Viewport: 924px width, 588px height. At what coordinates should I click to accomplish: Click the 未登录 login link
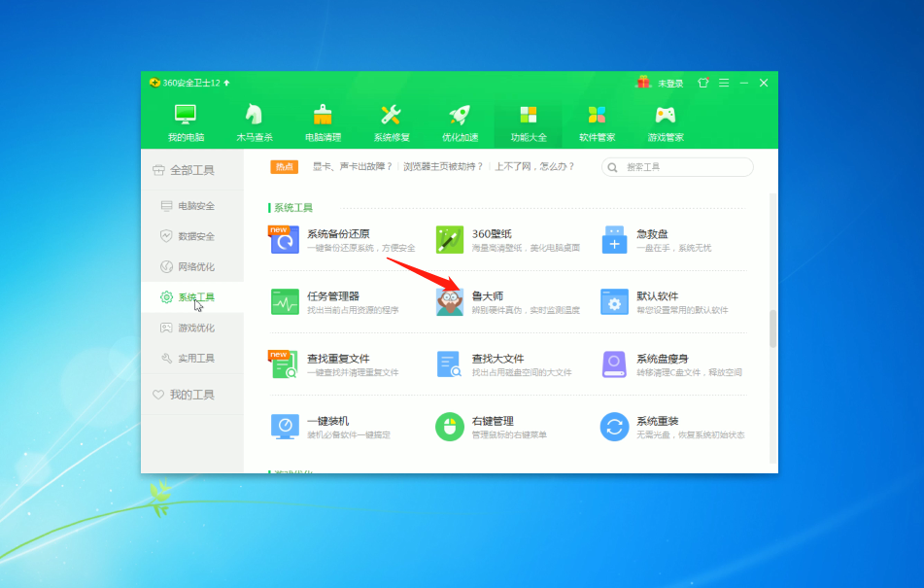point(670,84)
